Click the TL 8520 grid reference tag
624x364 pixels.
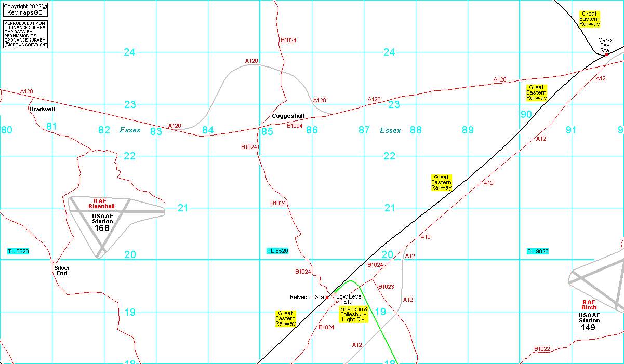[x=277, y=251]
